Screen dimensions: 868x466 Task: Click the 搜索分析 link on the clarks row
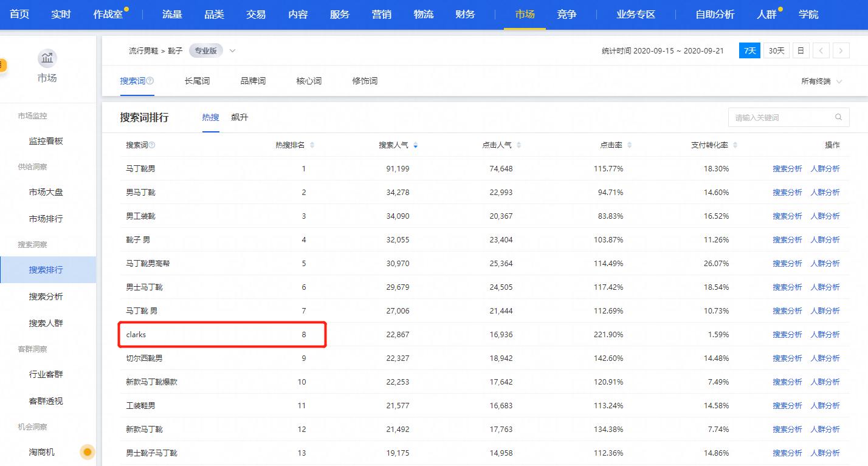[x=787, y=334]
